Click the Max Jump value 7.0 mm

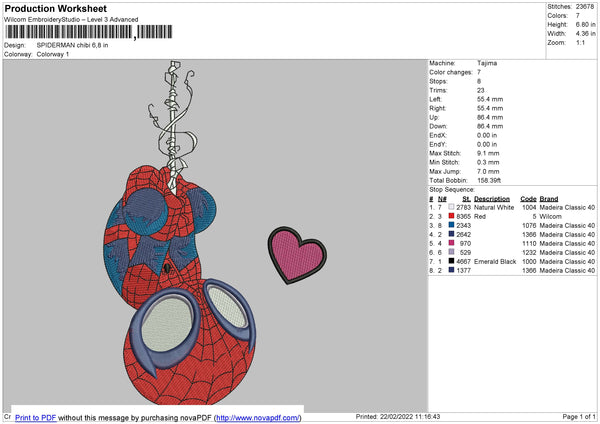pyautogui.click(x=488, y=171)
